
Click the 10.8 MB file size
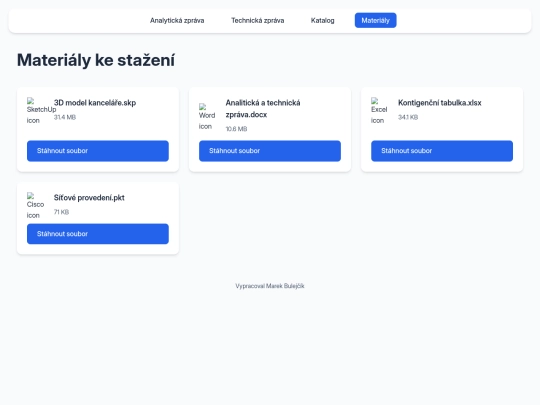236,129
